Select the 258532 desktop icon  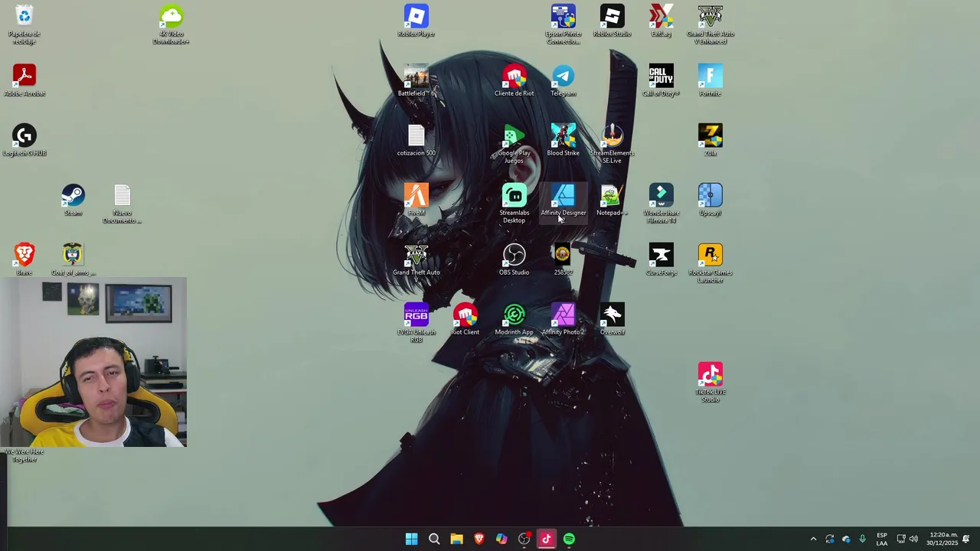coord(563,259)
